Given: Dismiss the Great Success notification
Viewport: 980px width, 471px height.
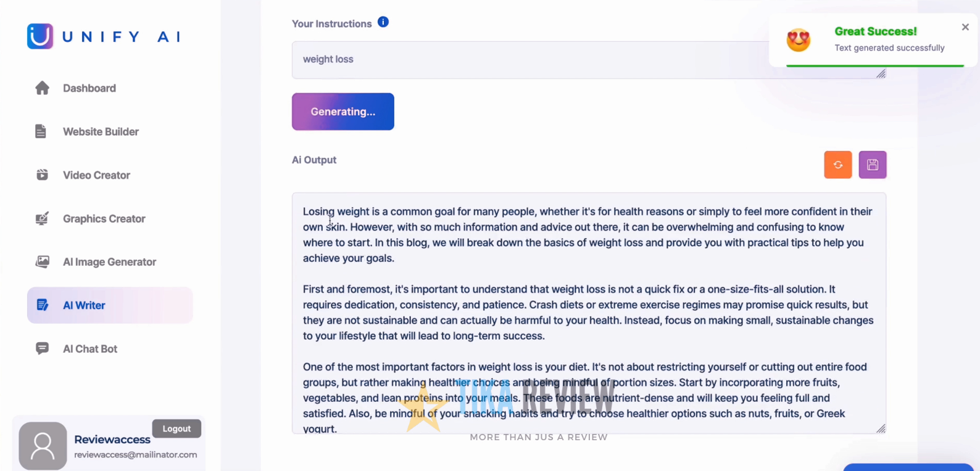Looking at the screenshot, I should click(x=965, y=27).
